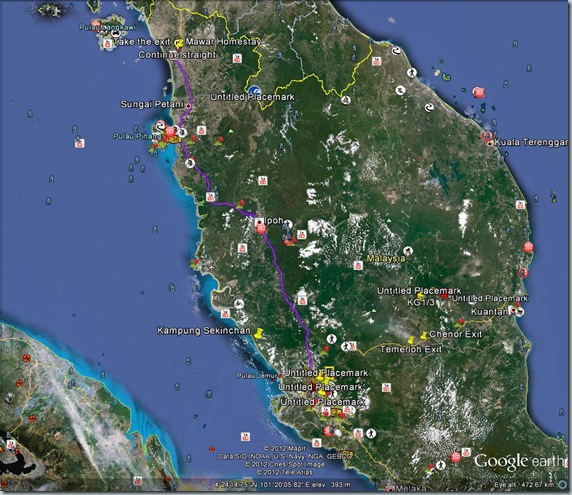The image size is (572, 495).
Task: Click the yellow pushpin beside KG1/3
Action: pos(420,295)
